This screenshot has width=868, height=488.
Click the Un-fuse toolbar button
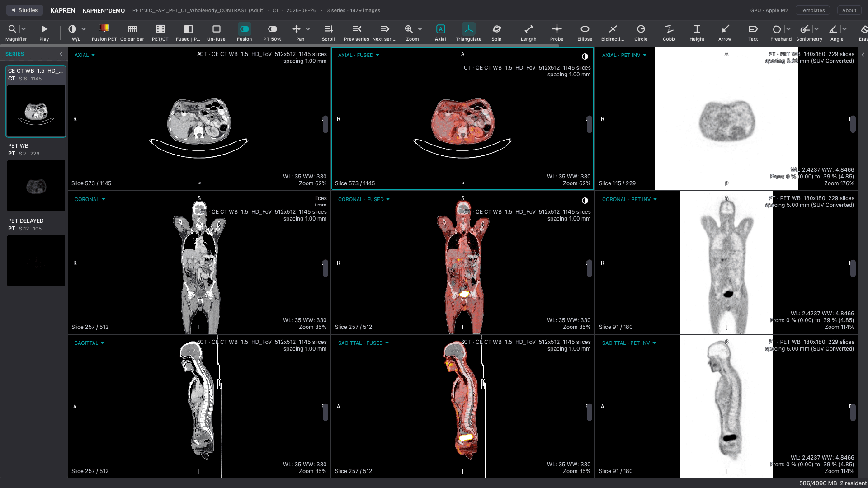point(216,33)
